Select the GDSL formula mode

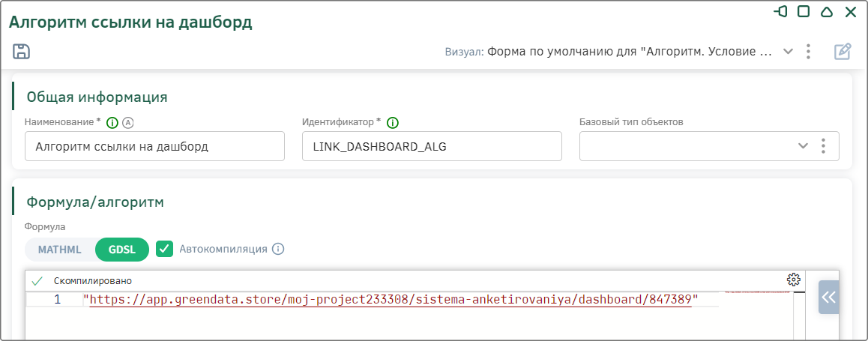click(122, 250)
